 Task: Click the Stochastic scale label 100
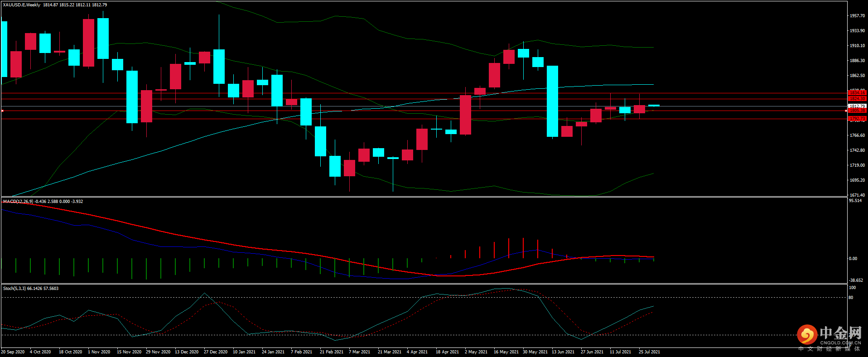[852, 288]
